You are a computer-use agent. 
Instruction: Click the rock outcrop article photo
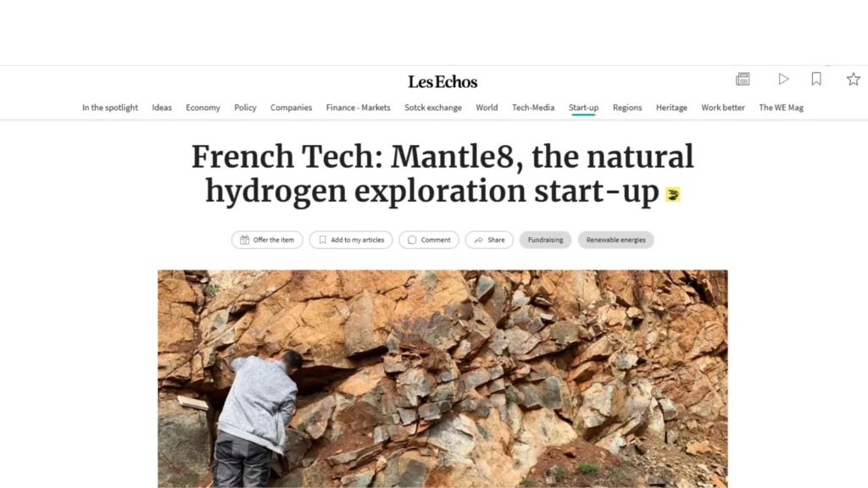coord(442,379)
